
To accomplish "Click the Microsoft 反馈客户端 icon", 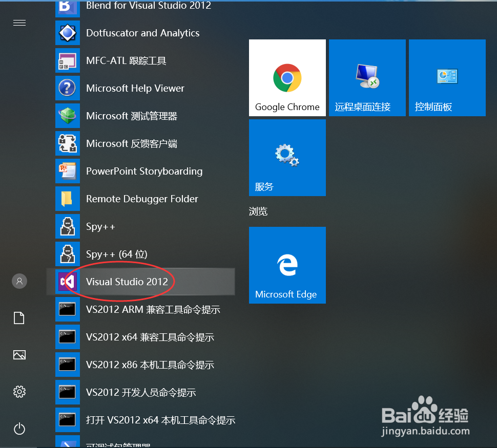I will coord(68,143).
